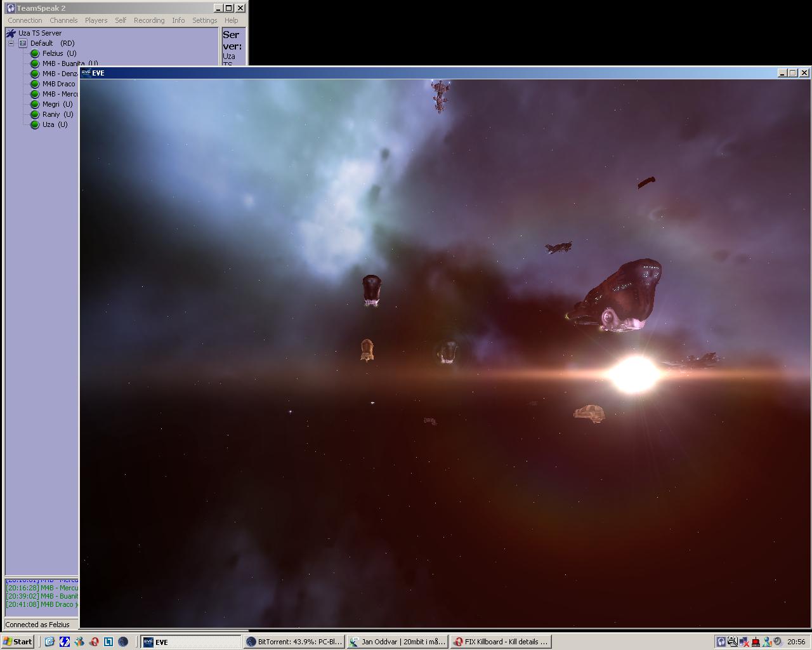
Task: Open the Windows Start menu
Action: tap(18, 642)
